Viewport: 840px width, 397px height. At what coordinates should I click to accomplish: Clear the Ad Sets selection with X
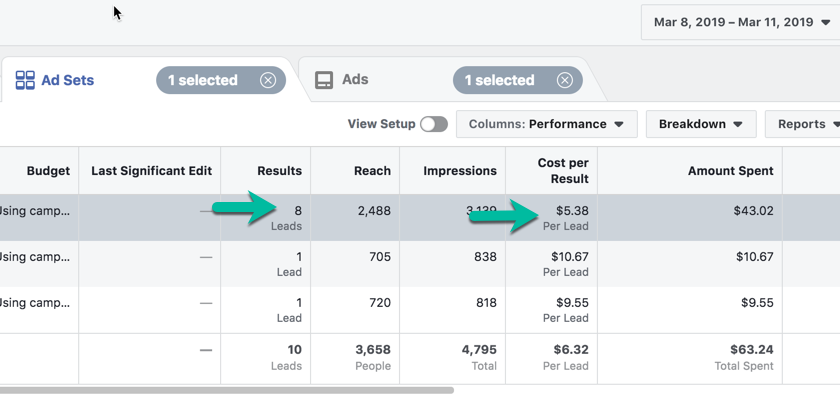click(x=268, y=80)
